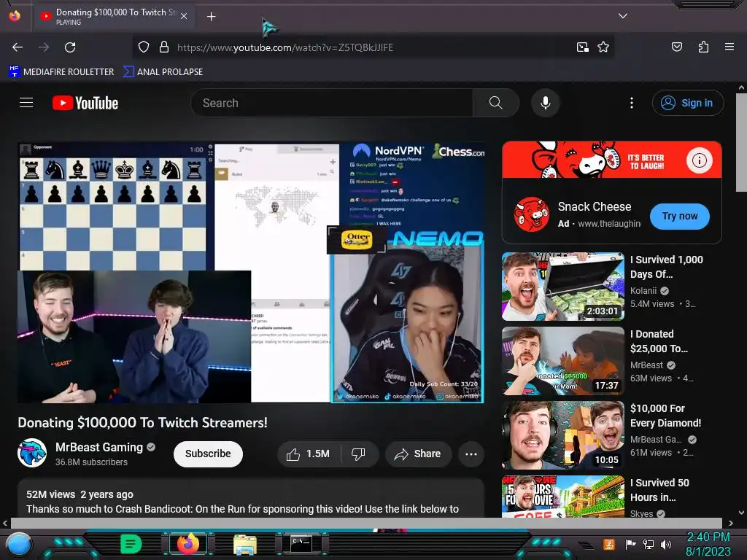Bookmark this page with the star icon

[x=603, y=47]
